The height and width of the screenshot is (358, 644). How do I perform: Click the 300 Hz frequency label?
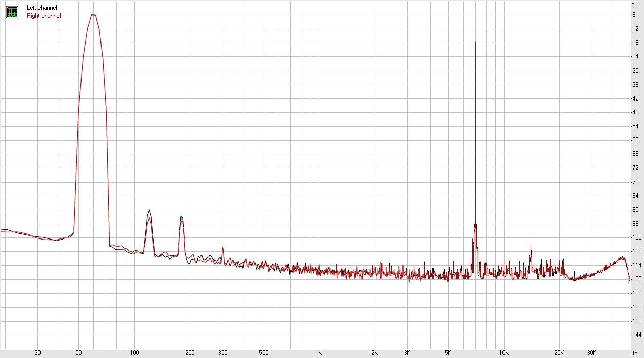pos(223,353)
